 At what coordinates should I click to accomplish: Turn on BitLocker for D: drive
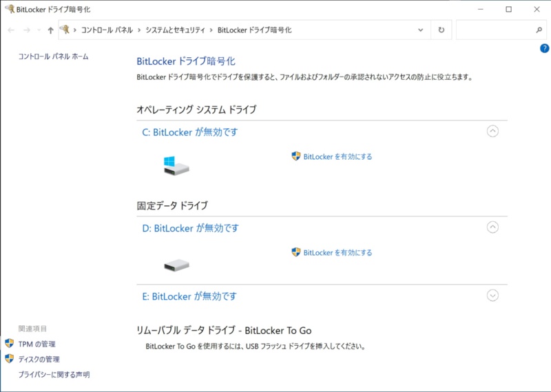[x=337, y=253]
